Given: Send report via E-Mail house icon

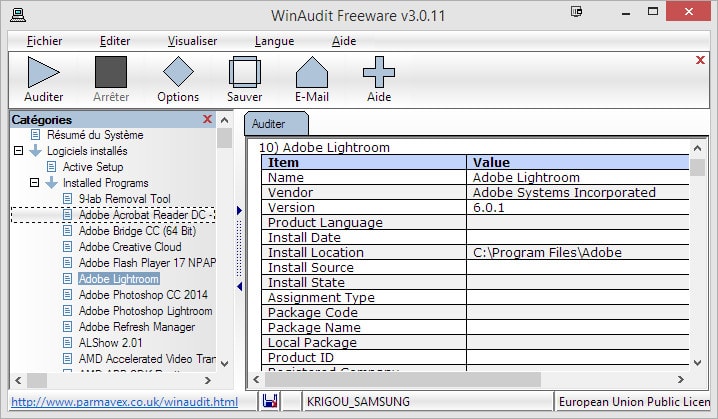Looking at the screenshot, I should (312, 71).
